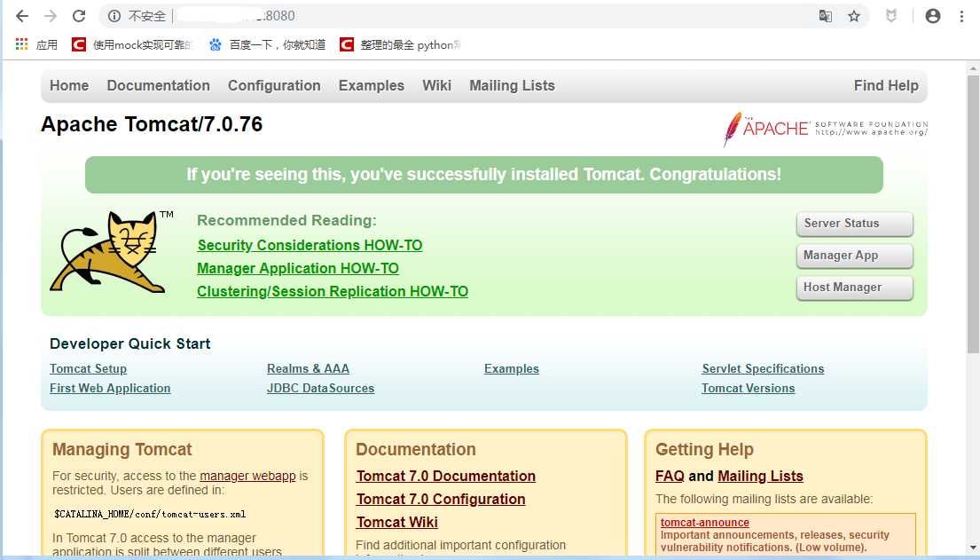Open First Web Application link
The width and height of the screenshot is (980, 560).
110,388
